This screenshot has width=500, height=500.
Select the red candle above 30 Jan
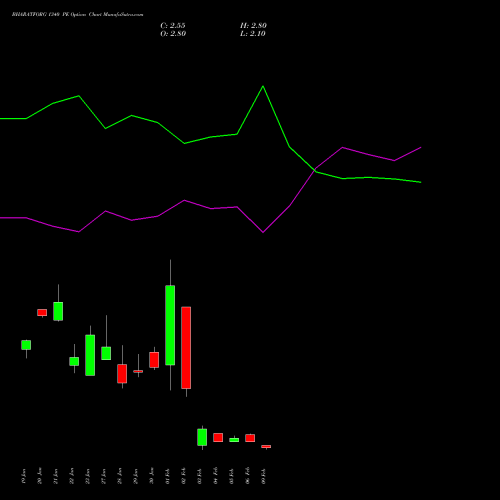[154, 360]
